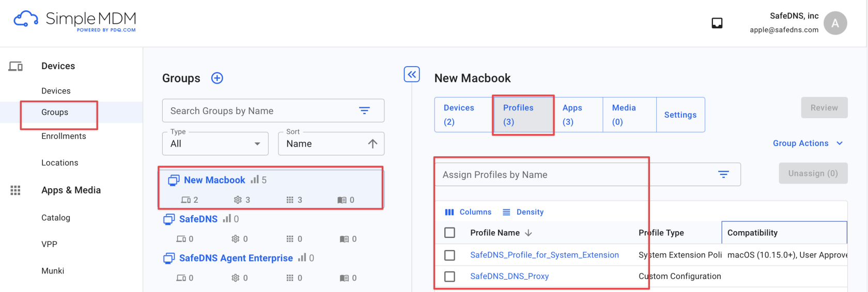
Task: Open Catalog in the sidebar
Action: coord(56,218)
